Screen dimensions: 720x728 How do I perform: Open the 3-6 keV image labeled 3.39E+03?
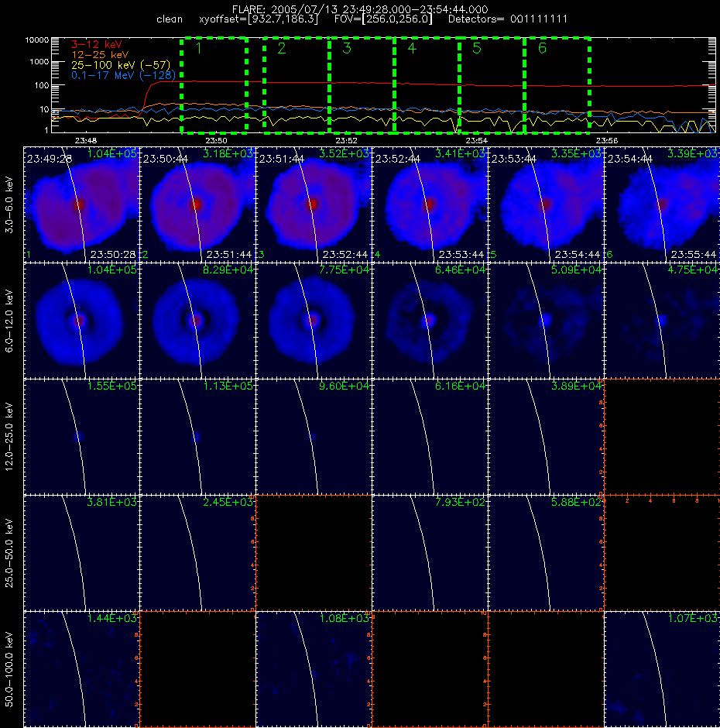tap(662, 204)
